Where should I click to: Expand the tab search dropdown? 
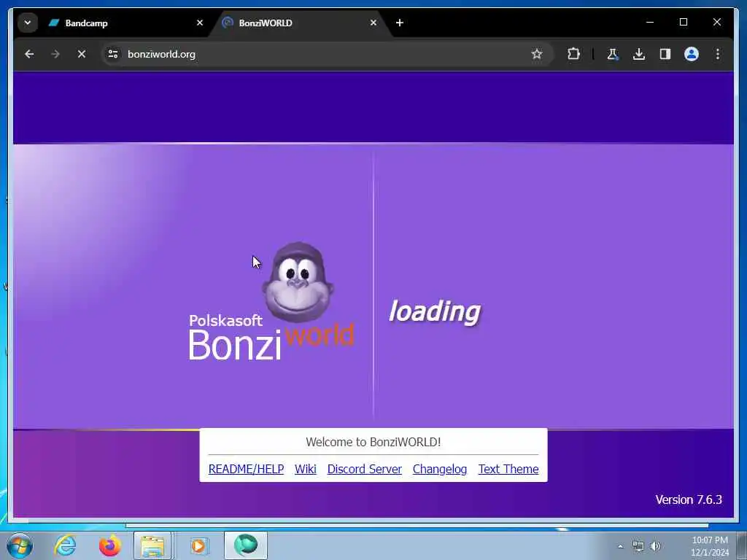28,23
